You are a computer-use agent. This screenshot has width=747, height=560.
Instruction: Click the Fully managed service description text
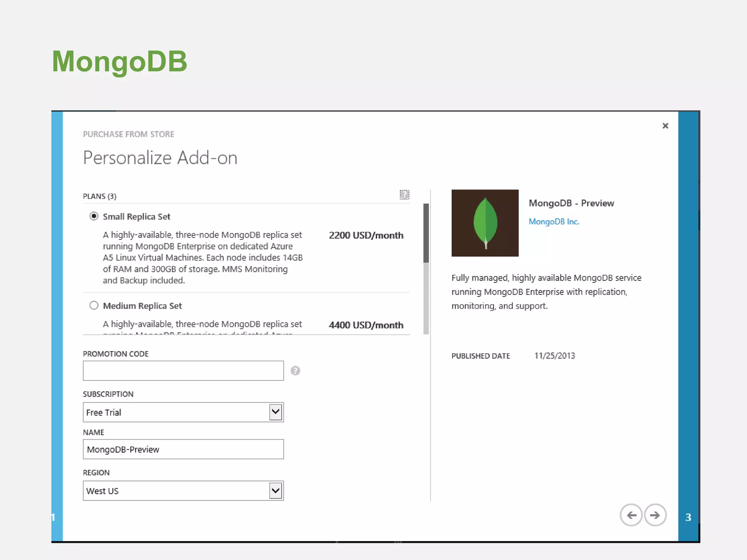tap(546, 292)
